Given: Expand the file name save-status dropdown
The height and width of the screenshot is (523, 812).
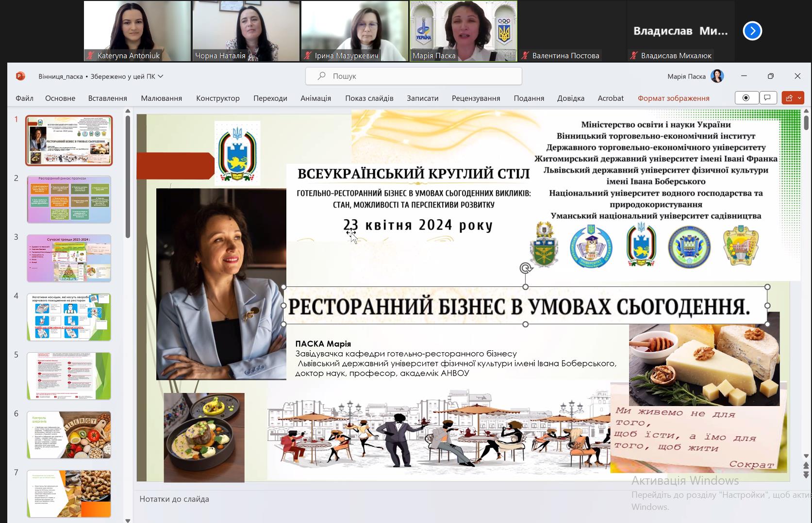Looking at the screenshot, I should coord(161,76).
